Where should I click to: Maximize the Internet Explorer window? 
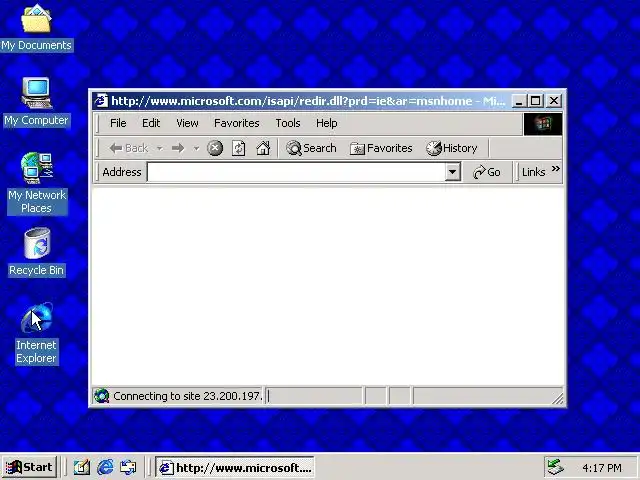click(x=536, y=100)
